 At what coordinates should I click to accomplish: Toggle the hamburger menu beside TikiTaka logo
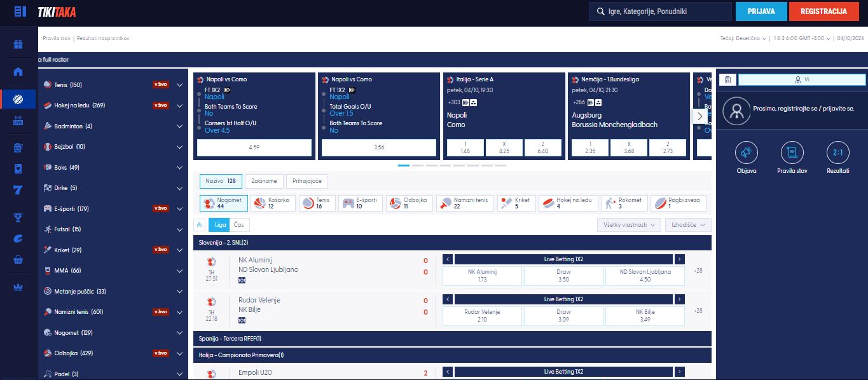[20, 11]
